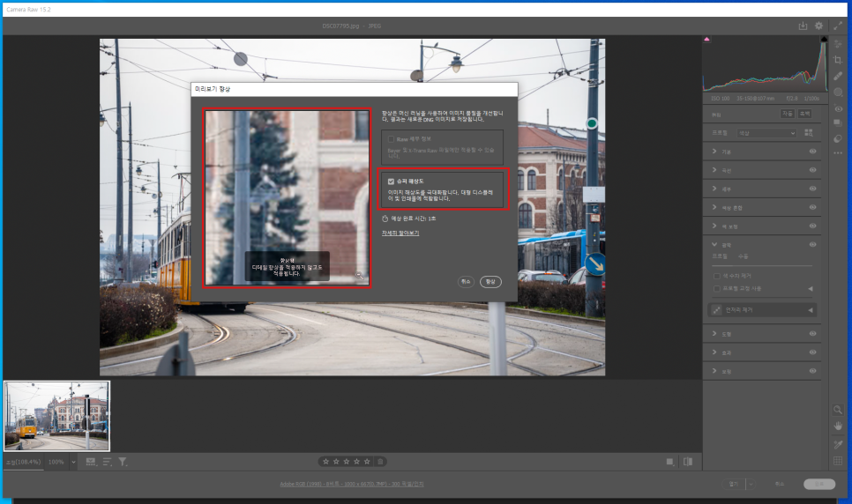
Task: Expand the Defringe (언저리 제거) disclosure triangle
Action: click(x=811, y=310)
